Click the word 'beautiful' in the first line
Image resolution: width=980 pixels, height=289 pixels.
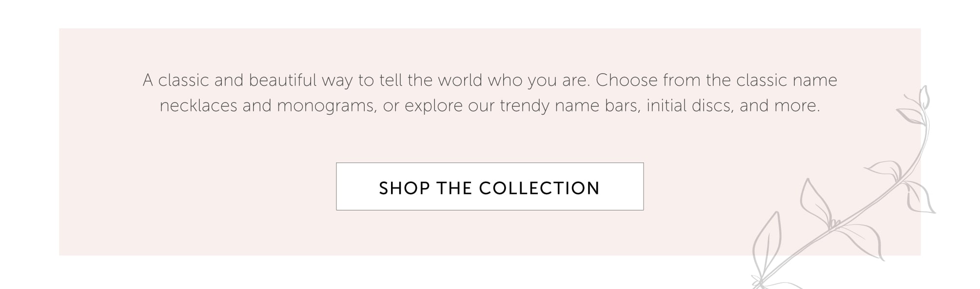[x=283, y=80]
